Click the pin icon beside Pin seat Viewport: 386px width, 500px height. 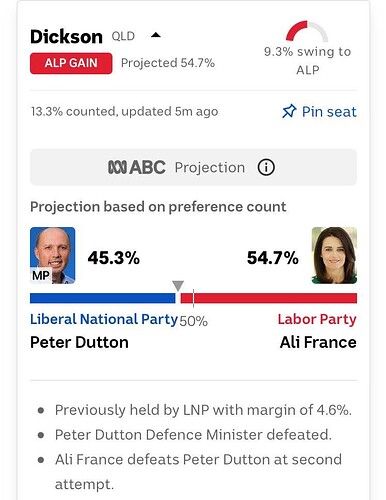pos(289,111)
